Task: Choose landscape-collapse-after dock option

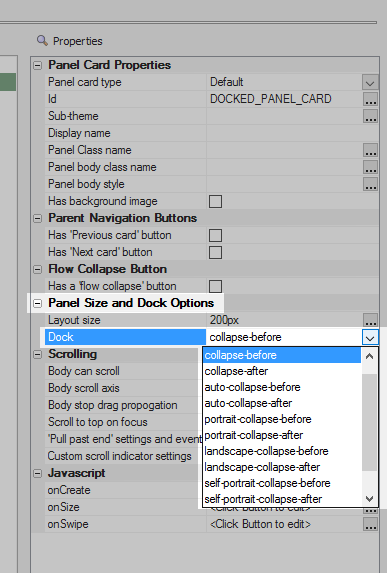Action: [282, 467]
